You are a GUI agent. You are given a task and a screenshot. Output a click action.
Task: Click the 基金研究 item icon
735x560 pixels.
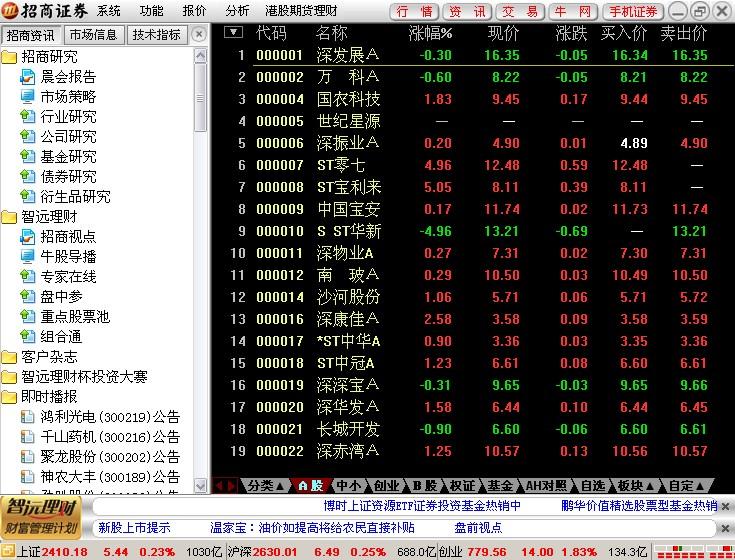click(x=28, y=156)
